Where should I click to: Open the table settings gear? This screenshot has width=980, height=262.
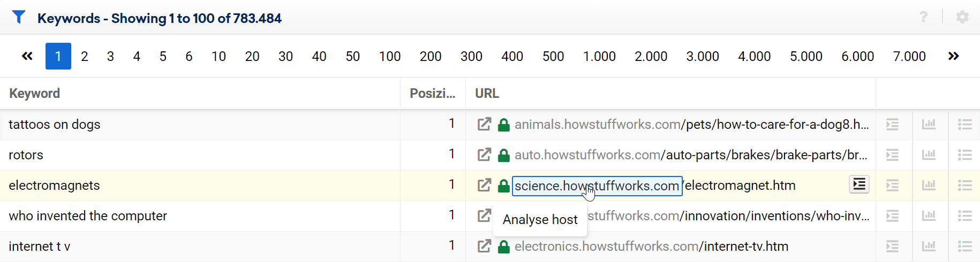pyautogui.click(x=962, y=17)
